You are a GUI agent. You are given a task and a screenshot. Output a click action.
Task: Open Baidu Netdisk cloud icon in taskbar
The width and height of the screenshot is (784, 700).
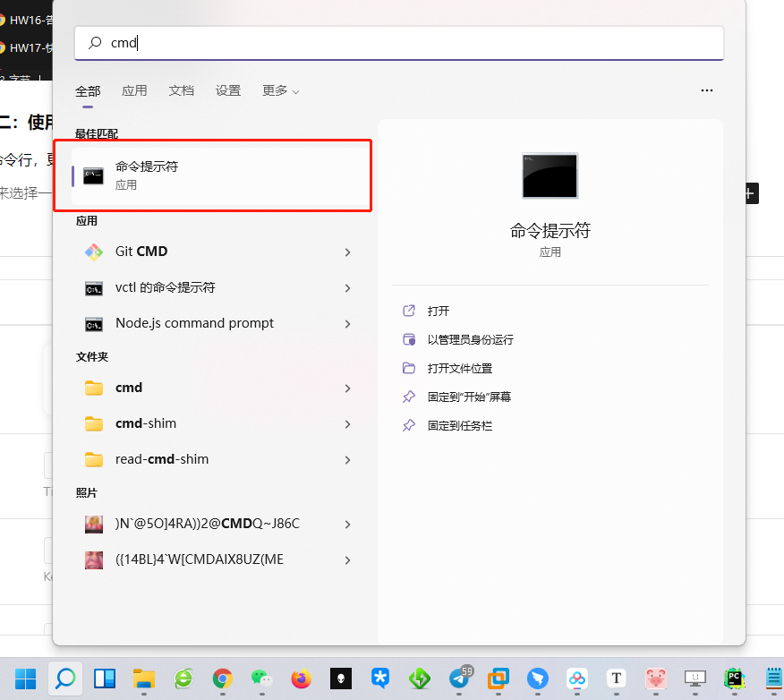coord(577,679)
